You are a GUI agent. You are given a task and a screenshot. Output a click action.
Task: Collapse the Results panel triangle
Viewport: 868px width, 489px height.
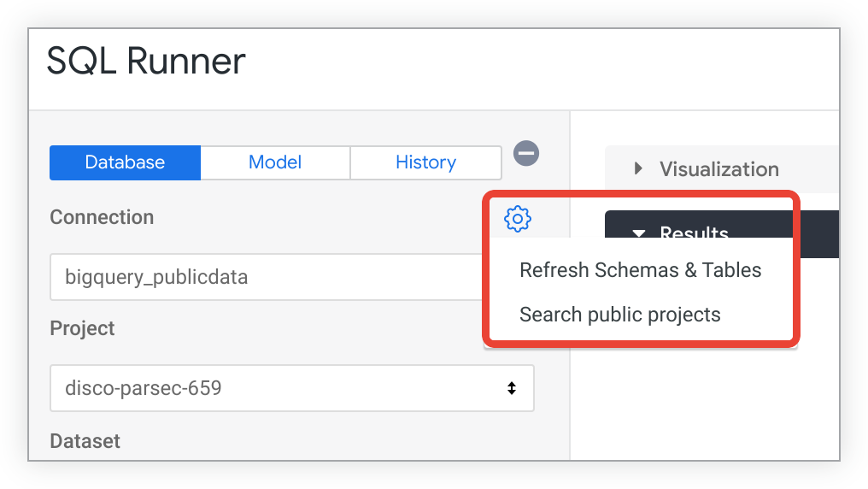(x=638, y=232)
